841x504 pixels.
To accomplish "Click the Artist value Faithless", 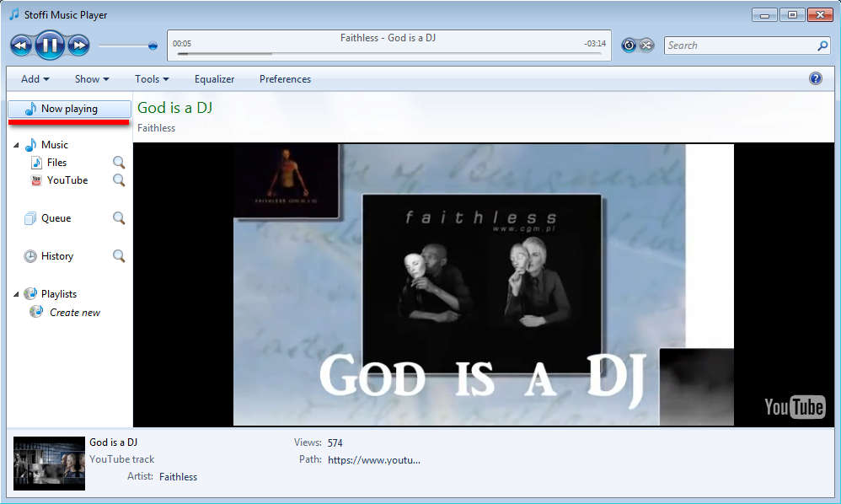I will [x=178, y=477].
